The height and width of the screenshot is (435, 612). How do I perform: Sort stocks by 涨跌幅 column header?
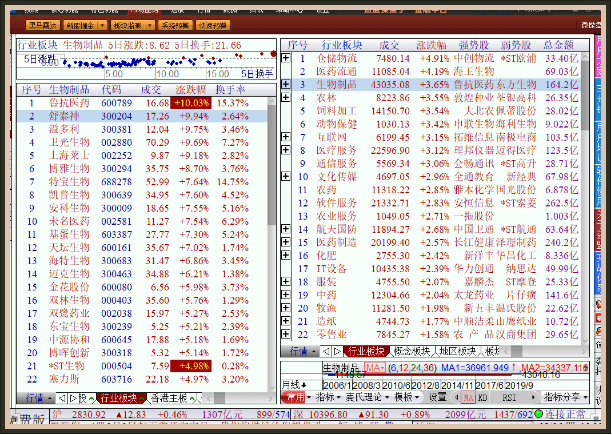[x=190, y=90]
